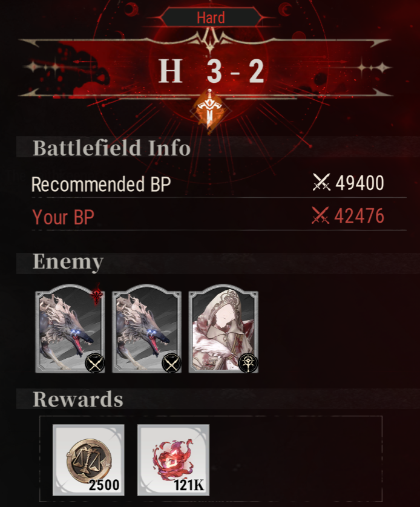Click red crossed swords icon beside 42476
The image size is (420, 507).
click(320, 215)
